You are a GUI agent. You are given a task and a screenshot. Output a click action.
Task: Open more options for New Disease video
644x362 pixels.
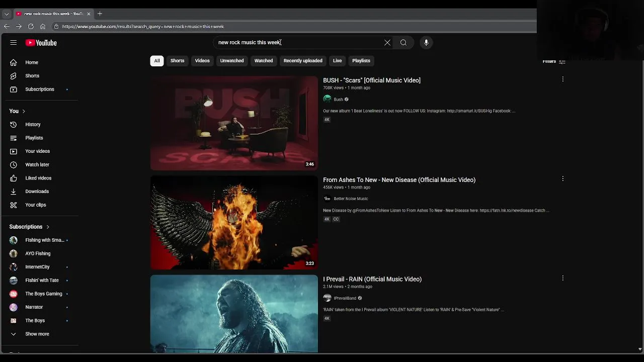pos(562,179)
